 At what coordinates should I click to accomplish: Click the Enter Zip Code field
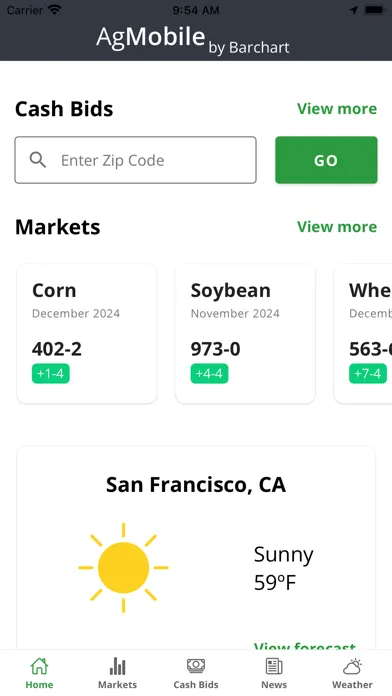tap(135, 160)
